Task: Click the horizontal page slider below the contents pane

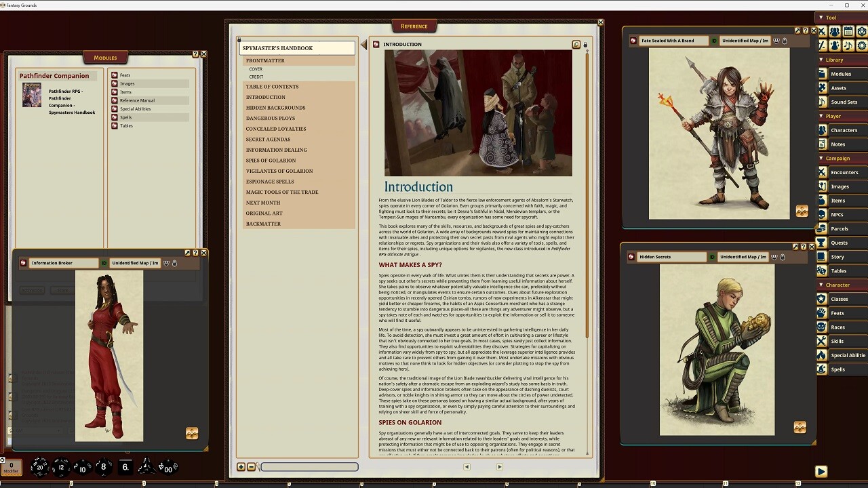Action: pyautogui.click(x=309, y=467)
